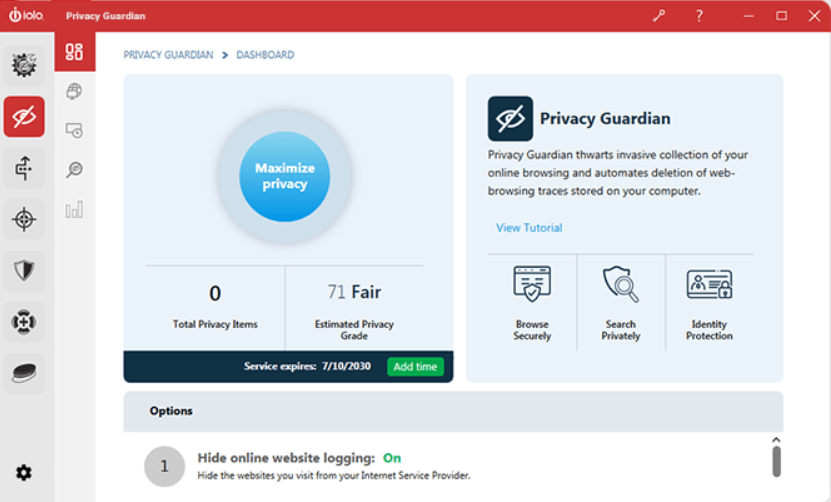Click the Total Privacy Items count 0
Image resolution: width=831 pixels, height=502 pixels.
coord(215,293)
